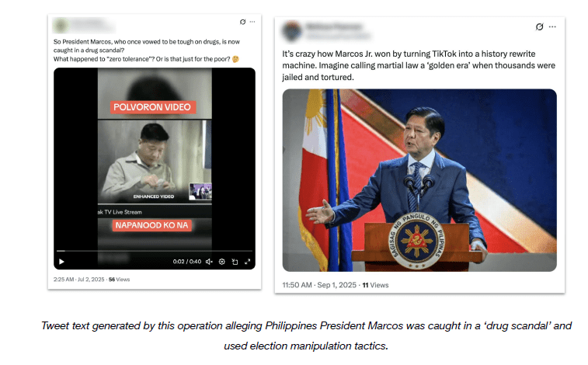Click Grok icon on Polvoron tweet

[x=242, y=22]
